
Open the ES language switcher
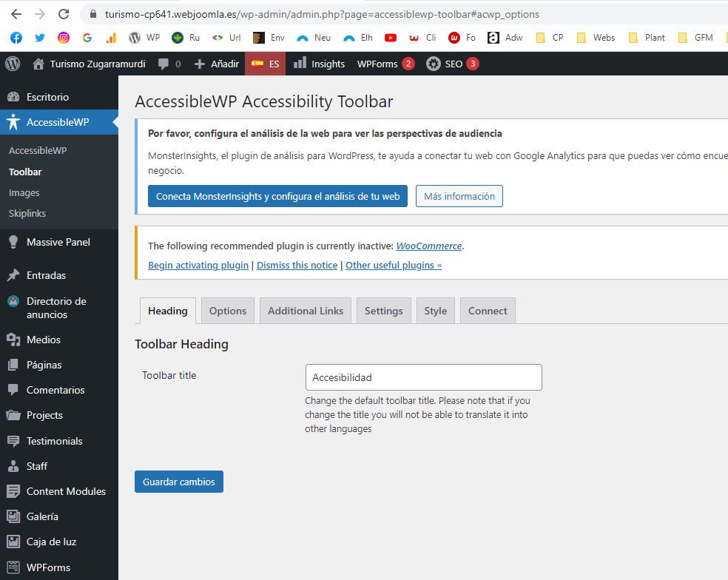tap(265, 64)
